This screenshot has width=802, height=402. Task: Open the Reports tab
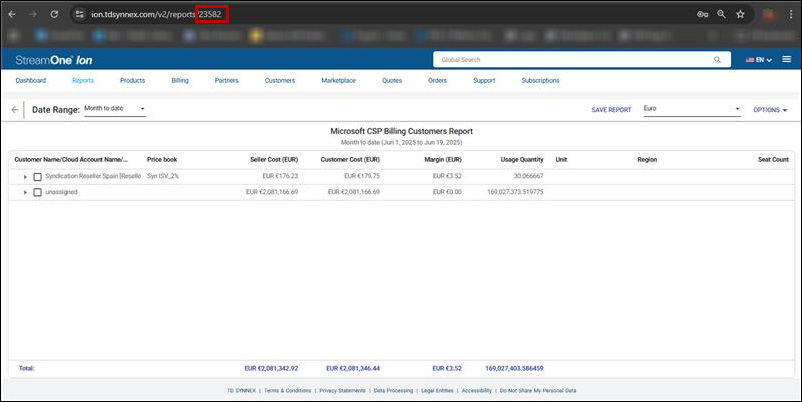click(x=83, y=80)
